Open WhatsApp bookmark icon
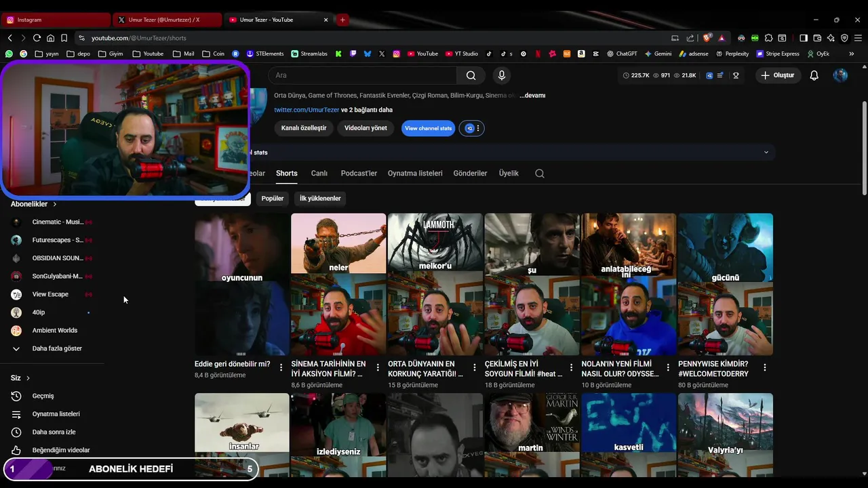 [x=9, y=54]
